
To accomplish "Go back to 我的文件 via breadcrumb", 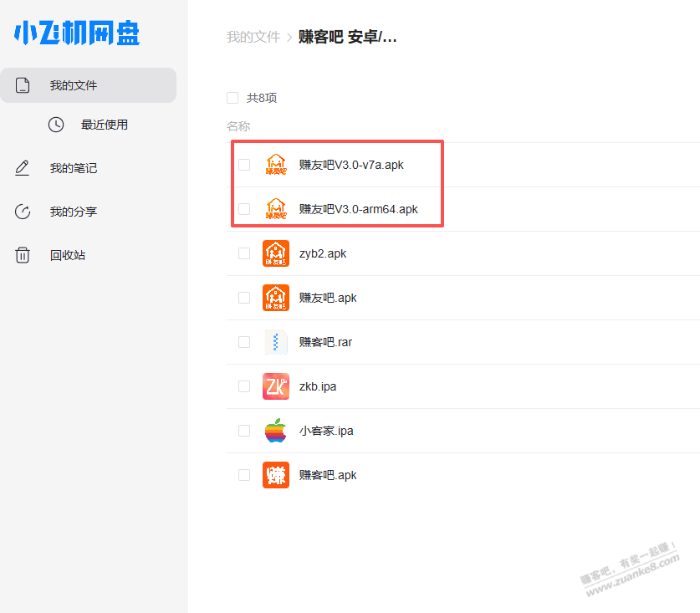I will point(253,37).
